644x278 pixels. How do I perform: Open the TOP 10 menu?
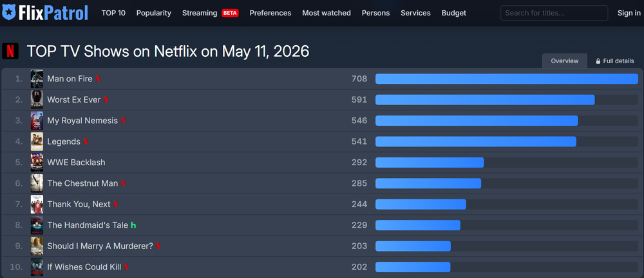point(113,13)
